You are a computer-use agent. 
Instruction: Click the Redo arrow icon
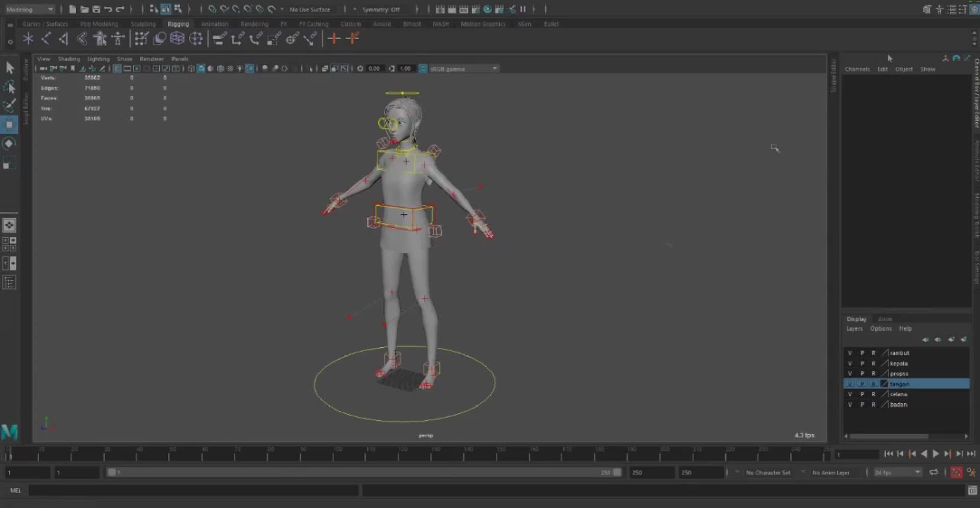(120, 9)
